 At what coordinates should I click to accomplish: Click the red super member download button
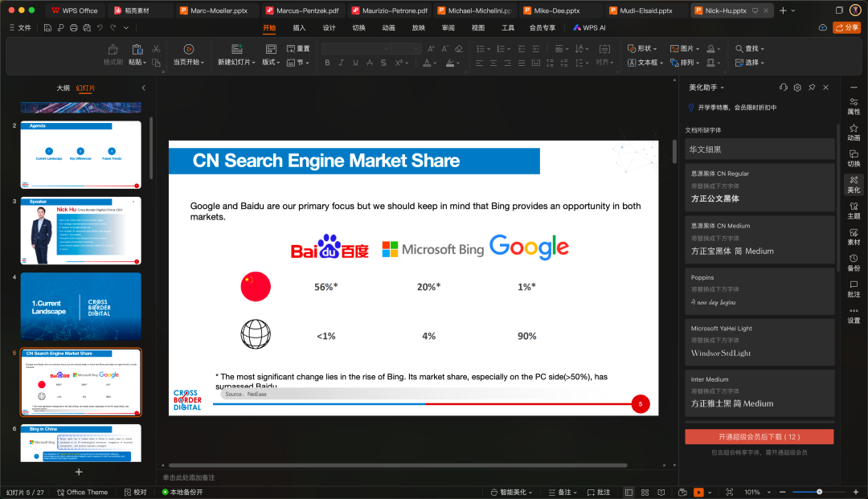click(x=759, y=436)
